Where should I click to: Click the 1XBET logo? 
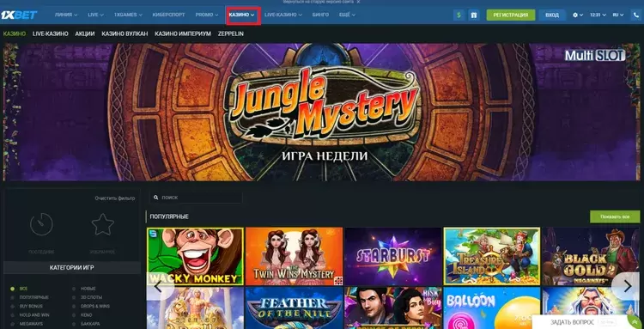pos(19,15)
